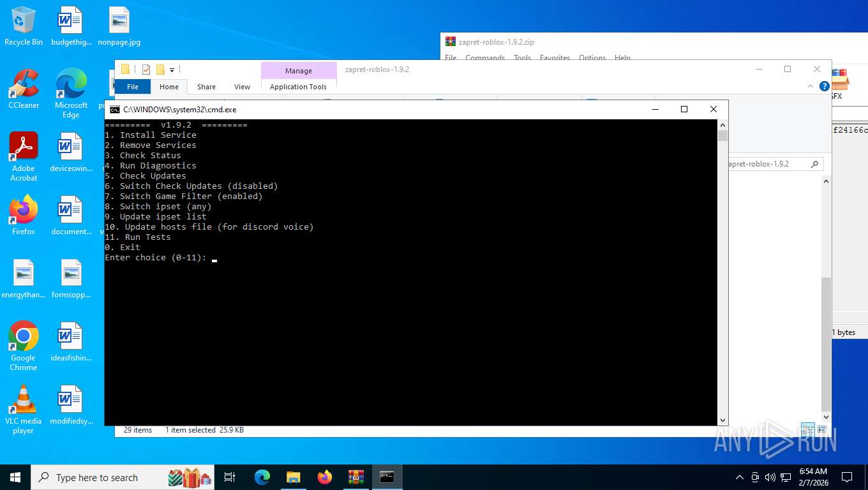
Task: Open the Manage contextual tab
Action: [299, 70]
